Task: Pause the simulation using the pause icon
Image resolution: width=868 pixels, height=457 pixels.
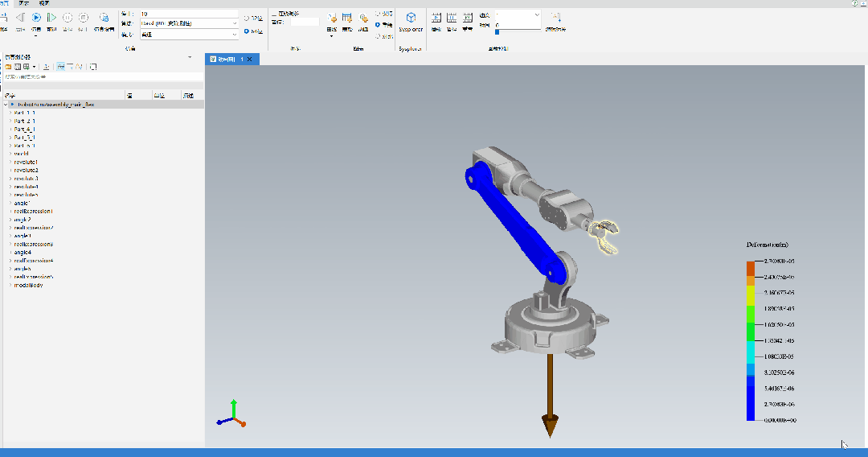Action: (x=68, y=19)
